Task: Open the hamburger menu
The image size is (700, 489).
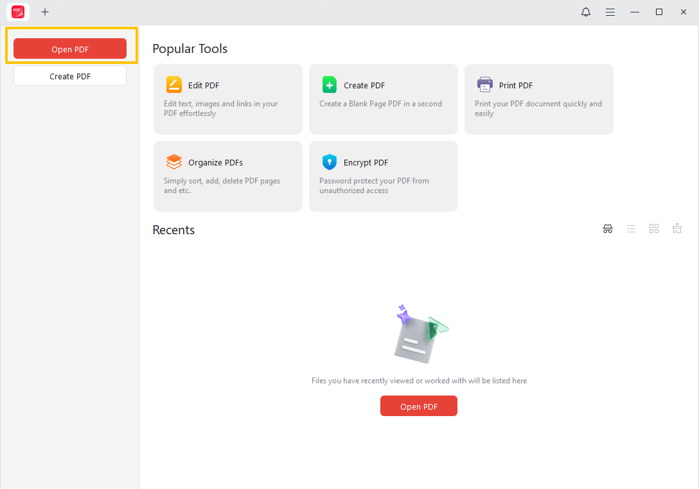Action: coord(610,12)
